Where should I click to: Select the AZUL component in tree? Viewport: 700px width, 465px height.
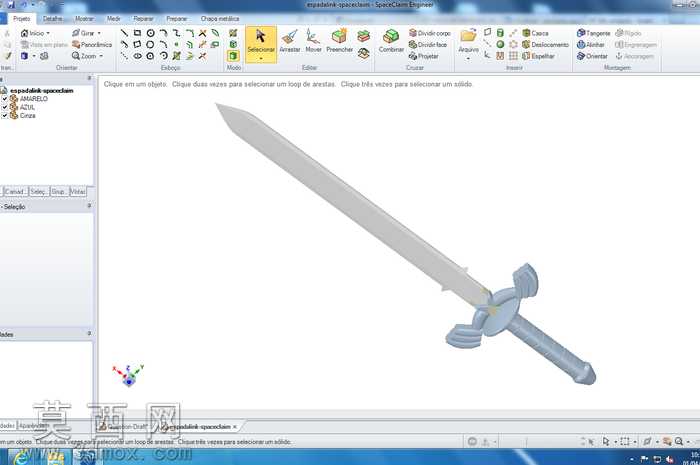point(27,107)
